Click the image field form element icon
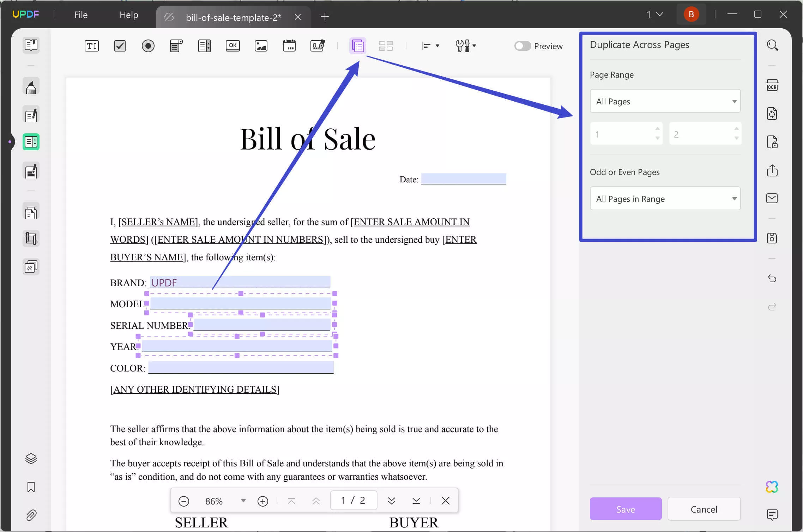The image size is (803, 532). click(x=261, y=46)
